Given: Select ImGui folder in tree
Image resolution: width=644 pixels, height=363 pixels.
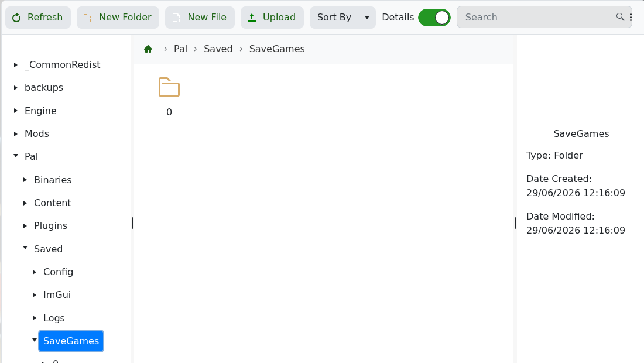Looking at the screenshot, I should click(x=57, y=295).
